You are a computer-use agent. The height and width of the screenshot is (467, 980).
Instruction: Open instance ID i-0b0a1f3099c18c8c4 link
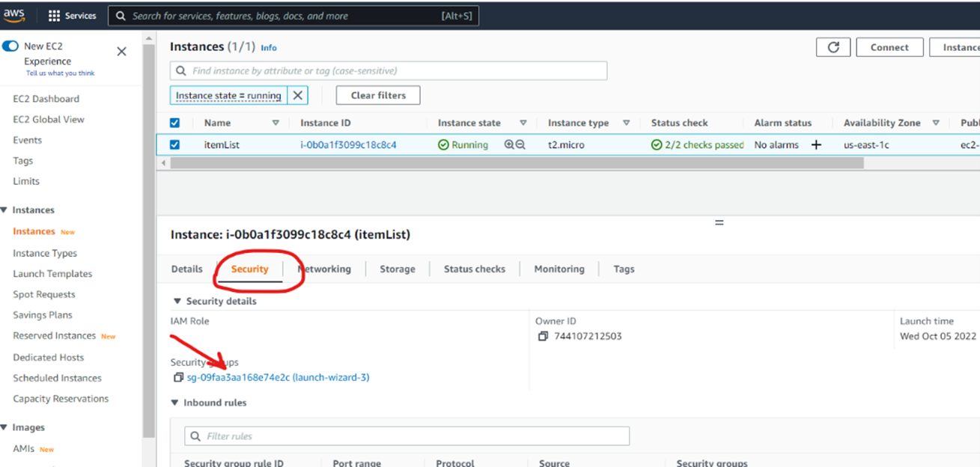point(348,145)
